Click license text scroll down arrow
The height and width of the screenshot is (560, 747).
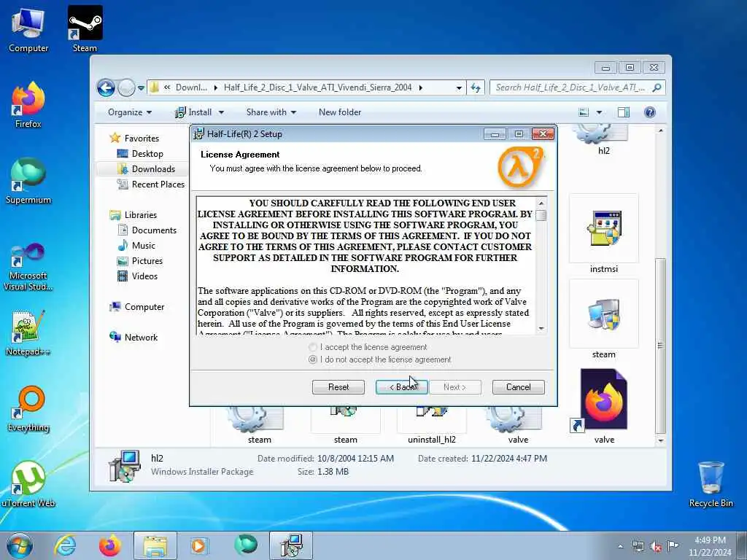pos(541,329)
